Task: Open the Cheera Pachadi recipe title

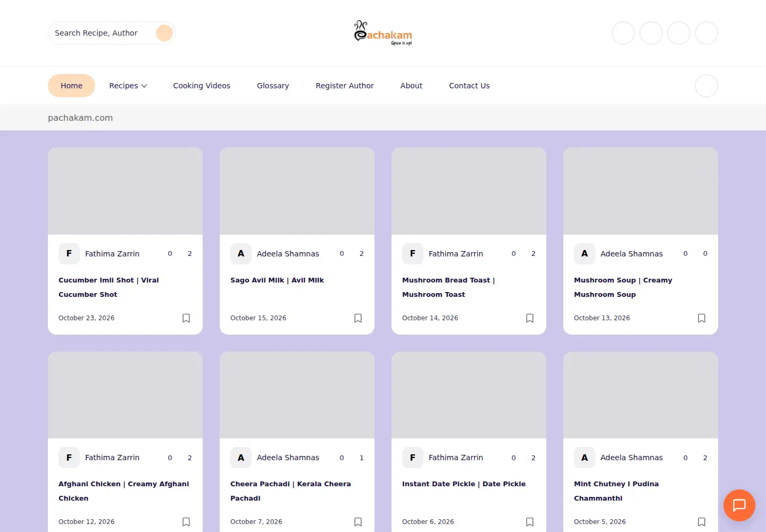Action: pyautogui.click(x=290, y=491)
